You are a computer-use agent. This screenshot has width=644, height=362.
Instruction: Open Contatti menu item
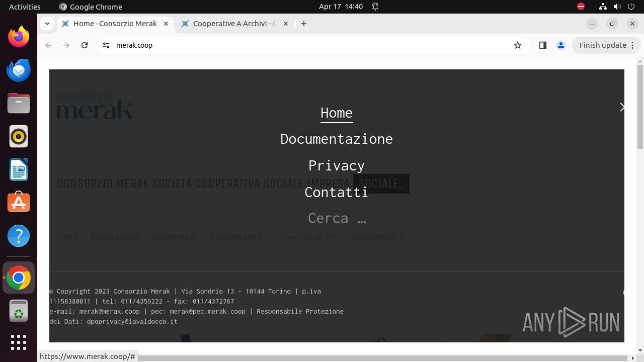337,192
